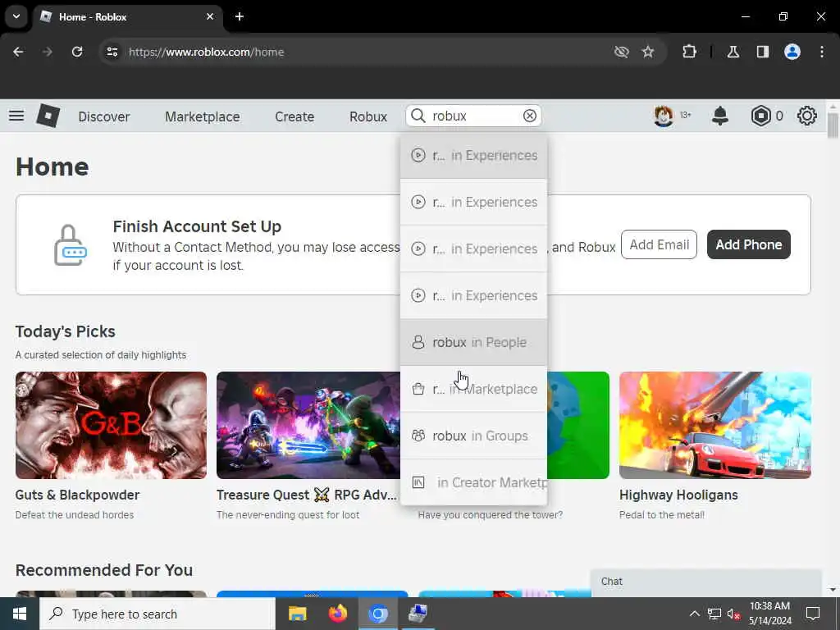Click the Add Email button
This screenshot has height=630, width=840.
pyautogui.click(x=659, y=244)
